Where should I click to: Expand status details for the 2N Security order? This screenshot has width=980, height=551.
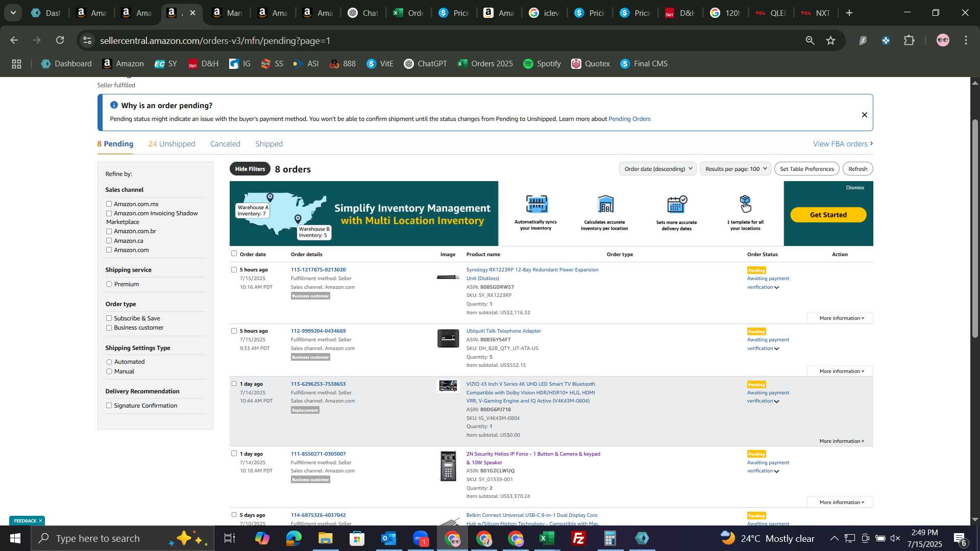click(x=776, y=471)
